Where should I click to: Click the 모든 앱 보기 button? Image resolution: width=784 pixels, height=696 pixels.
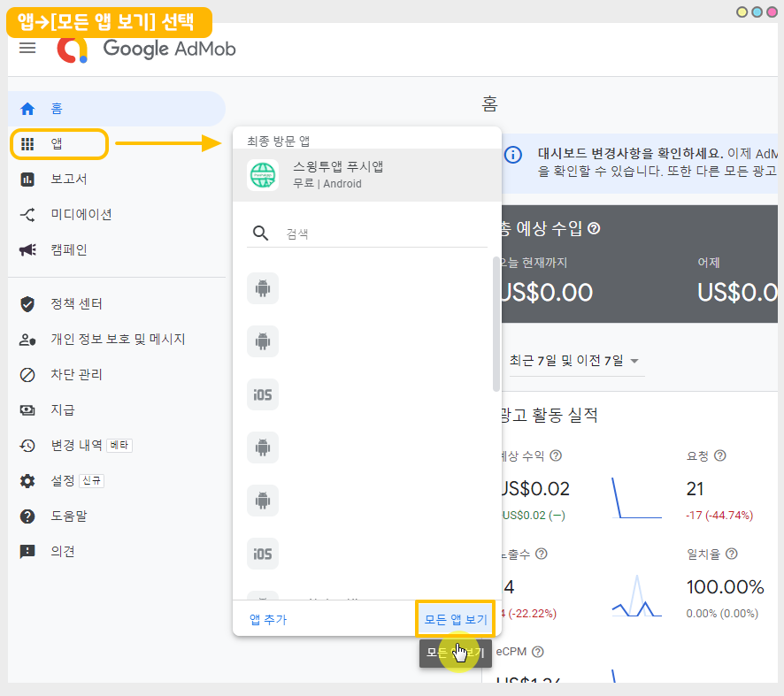tap(455, 619)
